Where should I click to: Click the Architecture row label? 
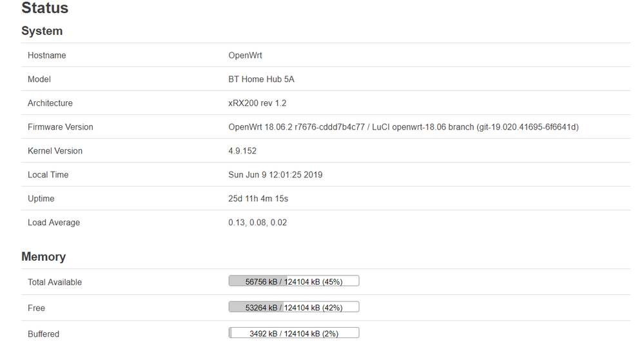point(50,103)
